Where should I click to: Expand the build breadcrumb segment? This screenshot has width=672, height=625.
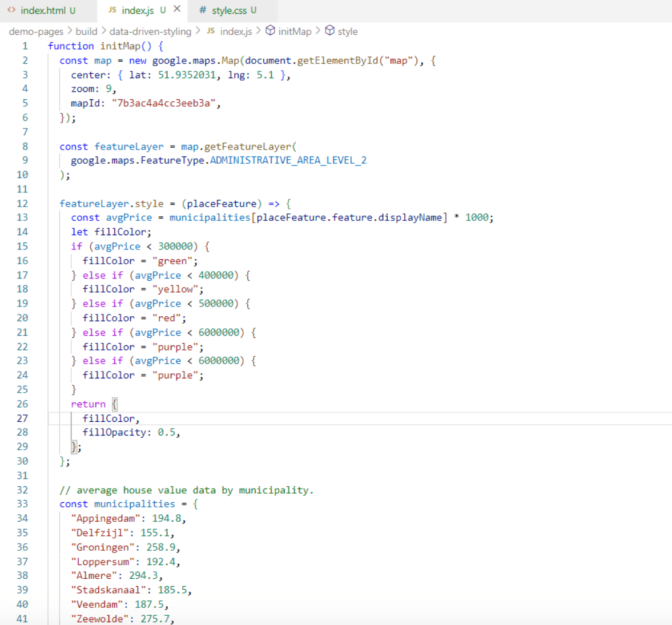point(86,31)
